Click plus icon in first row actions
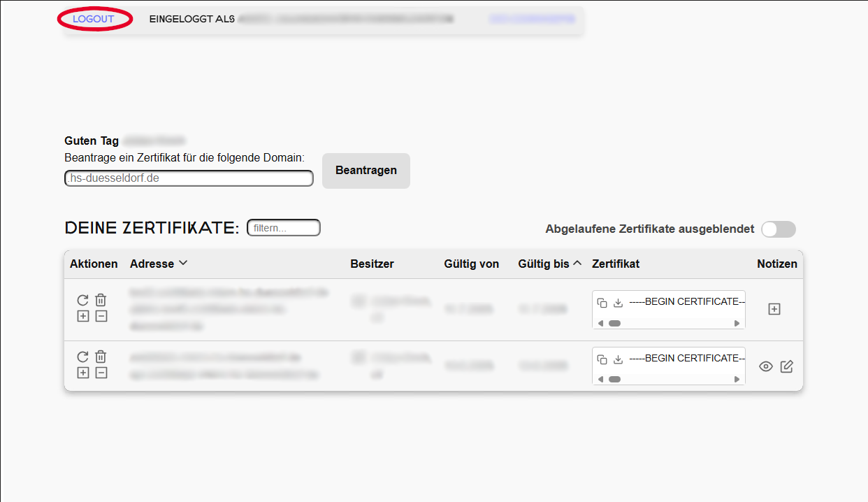 point(82,316)
